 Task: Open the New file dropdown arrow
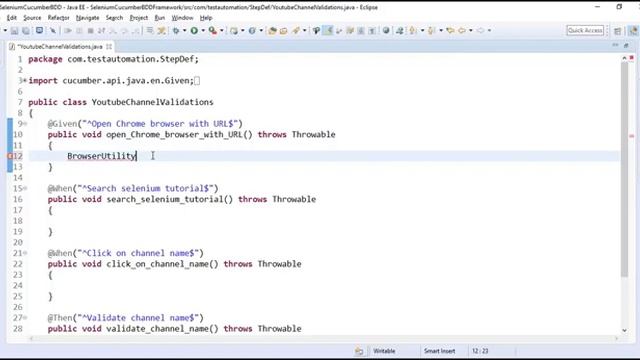tap(5, 31)
